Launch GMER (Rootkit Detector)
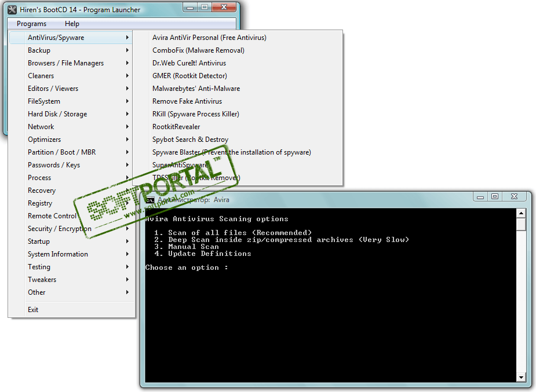Image resolution: width=536 pixels, height=392 pixels. point(238,76)
